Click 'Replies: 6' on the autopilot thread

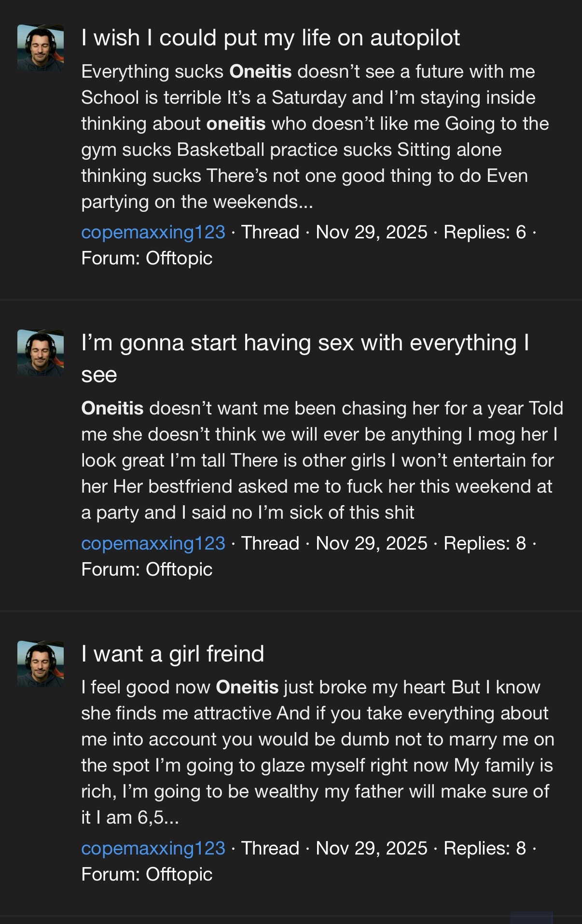485,232
